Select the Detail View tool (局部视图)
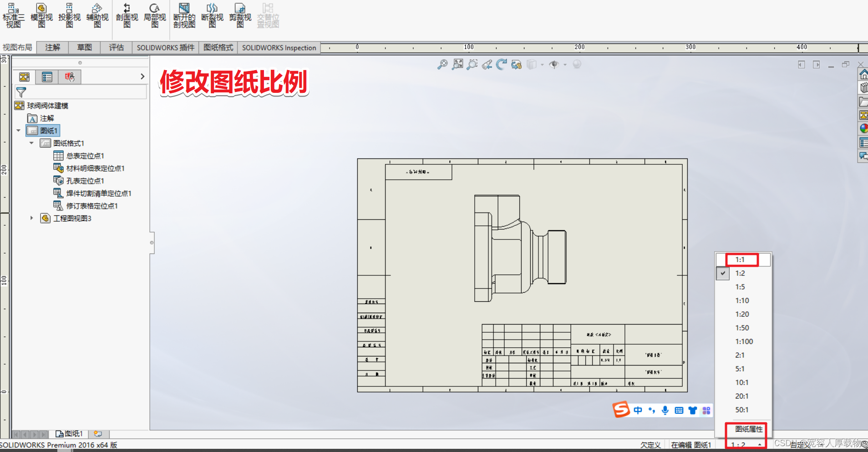The width and height of the screenshot is (868, 452). (155, 15)
